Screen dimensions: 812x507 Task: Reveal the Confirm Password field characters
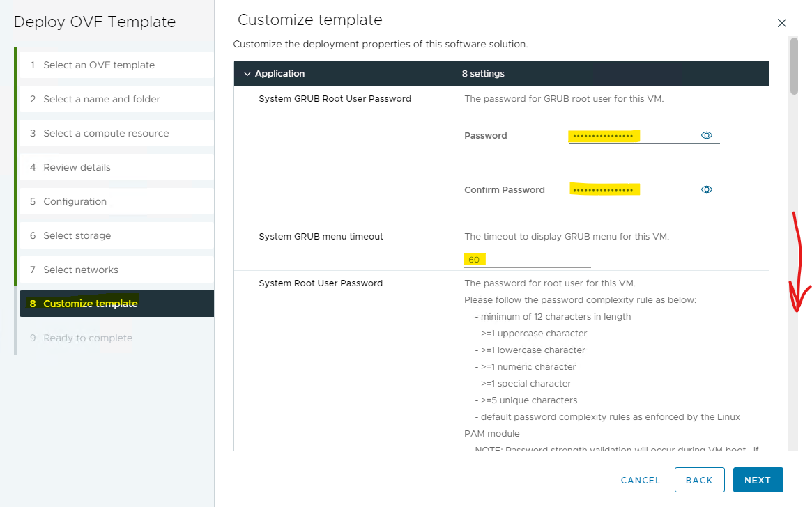(x=706, y=189)
